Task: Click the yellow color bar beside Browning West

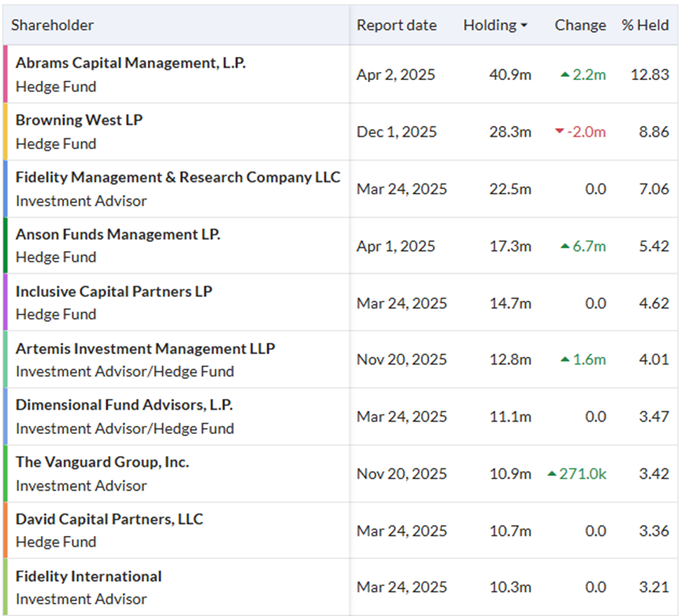Action: [x=6, y=131]
